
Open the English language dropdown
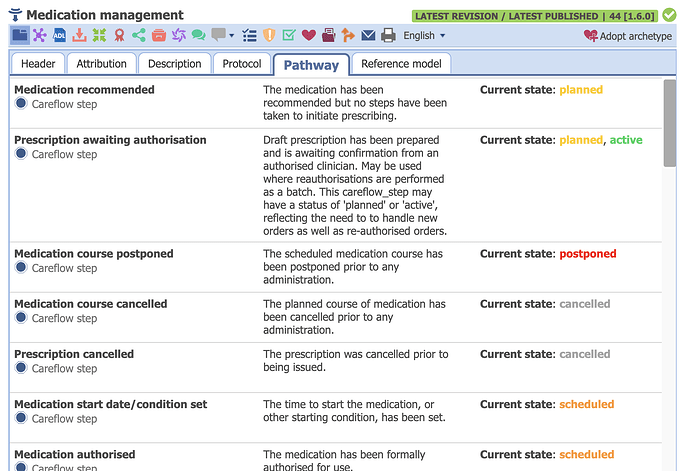coord(424,36)
